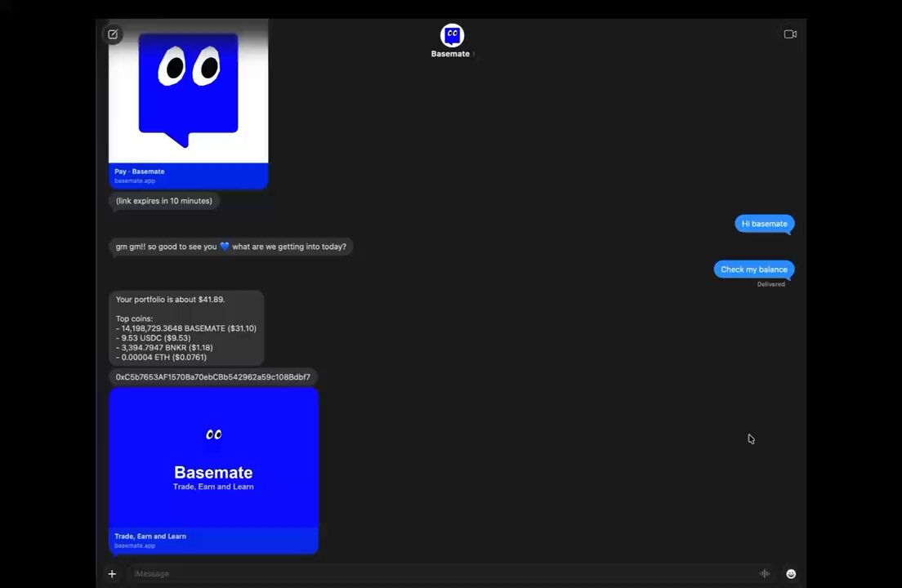Click the "3,394.7947 BNKR ($1.18)" line
The image size is (902, 588).
pos(164,348)
